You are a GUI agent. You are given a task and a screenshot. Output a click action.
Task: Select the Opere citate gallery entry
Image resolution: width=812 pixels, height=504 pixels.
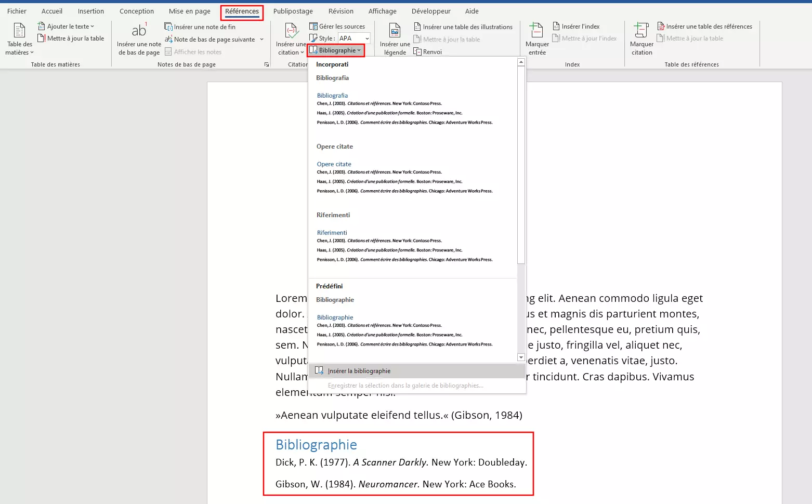413,178
